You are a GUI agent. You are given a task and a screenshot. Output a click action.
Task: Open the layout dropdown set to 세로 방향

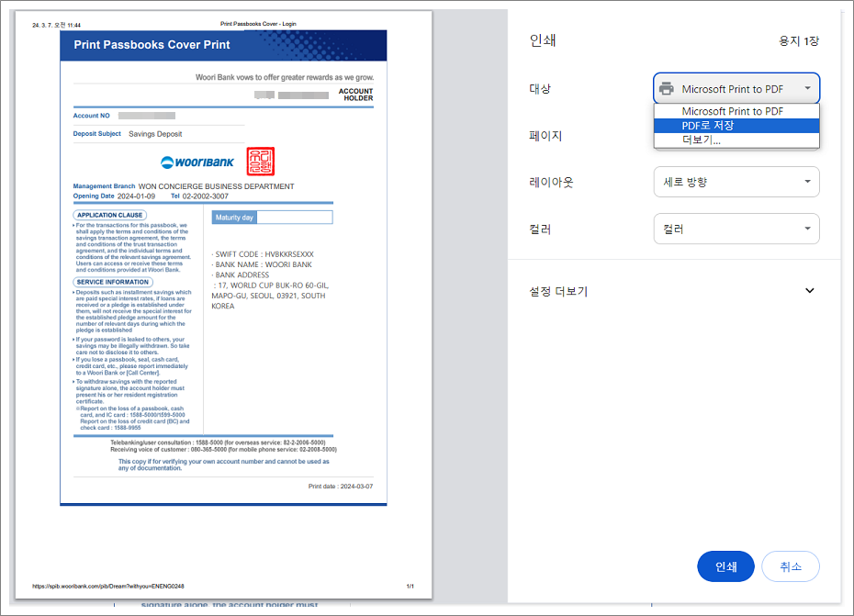point(736,182)
